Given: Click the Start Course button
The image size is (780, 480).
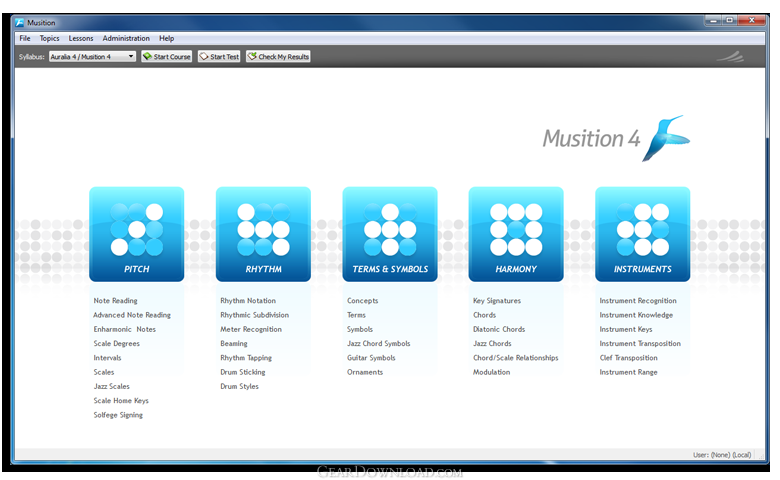Looking at the screenshot, I should pyautogui.click(x=167, y=57).
